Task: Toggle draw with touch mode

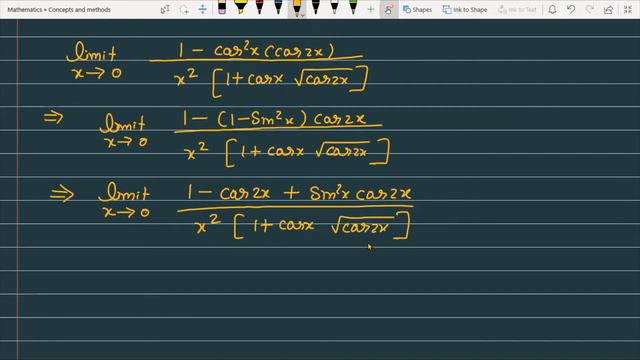Action: [x=389, y=9]
